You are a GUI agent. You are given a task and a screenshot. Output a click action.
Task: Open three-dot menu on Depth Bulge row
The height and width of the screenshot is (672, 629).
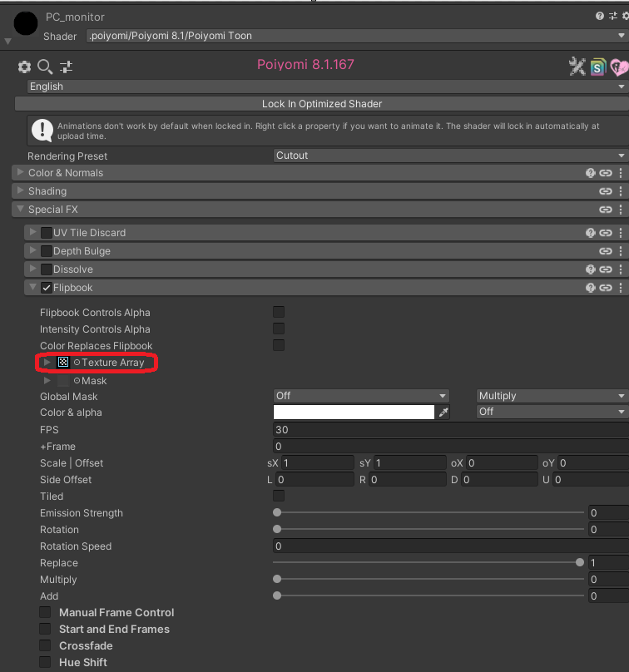pos(621,251)
